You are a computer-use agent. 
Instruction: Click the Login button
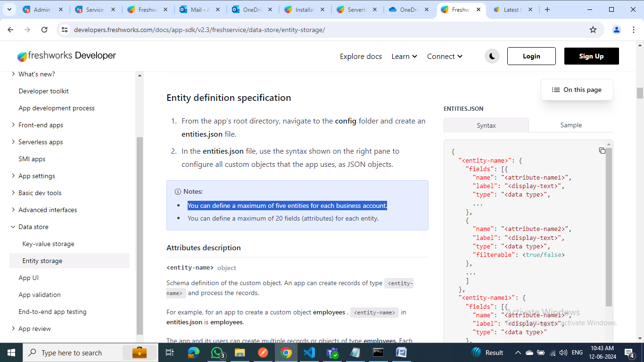531,56
